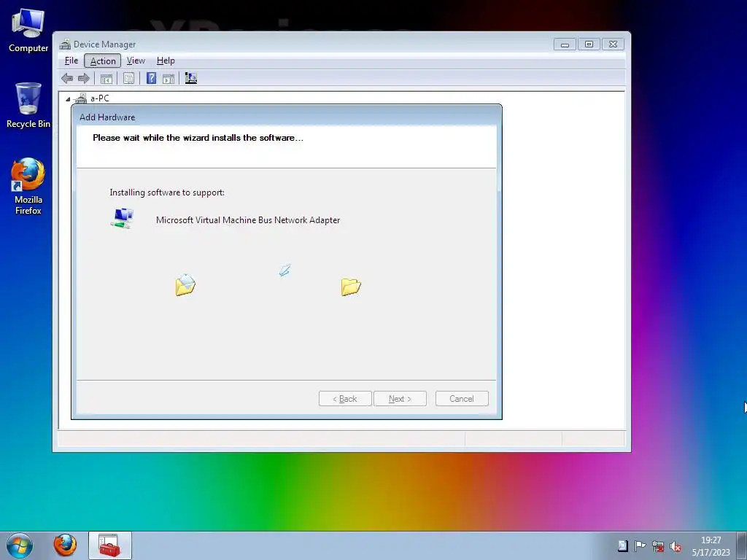Toggle the Show/Hide Action Pane toolbar icon
Viewport: 747px width, 560px height.
tap(169, 79)
